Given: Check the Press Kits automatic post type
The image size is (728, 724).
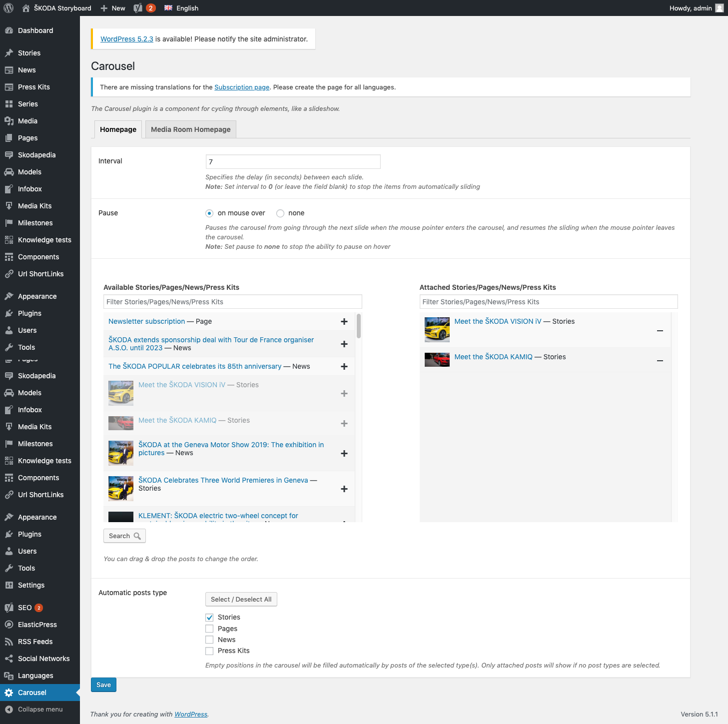Looking at the screenshot, I should pyautogui.click(x=209, y=651).
